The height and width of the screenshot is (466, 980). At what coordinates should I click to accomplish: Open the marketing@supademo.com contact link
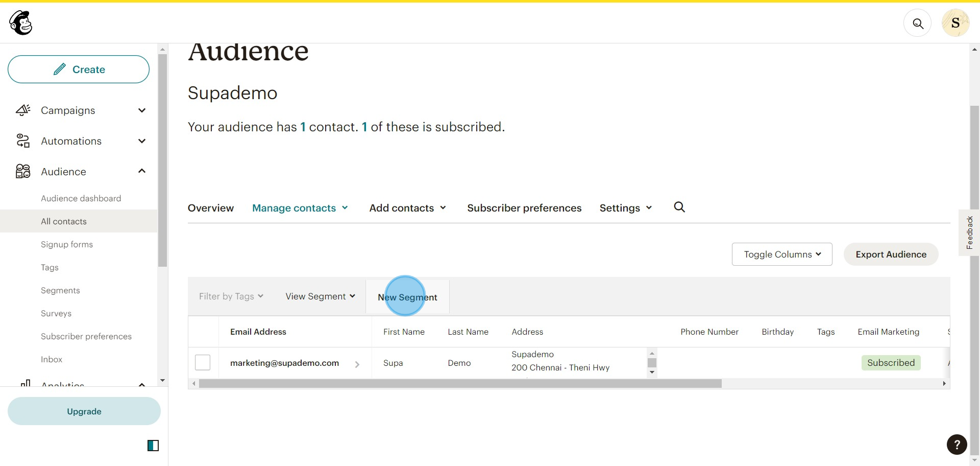click(x=284, y=363)
